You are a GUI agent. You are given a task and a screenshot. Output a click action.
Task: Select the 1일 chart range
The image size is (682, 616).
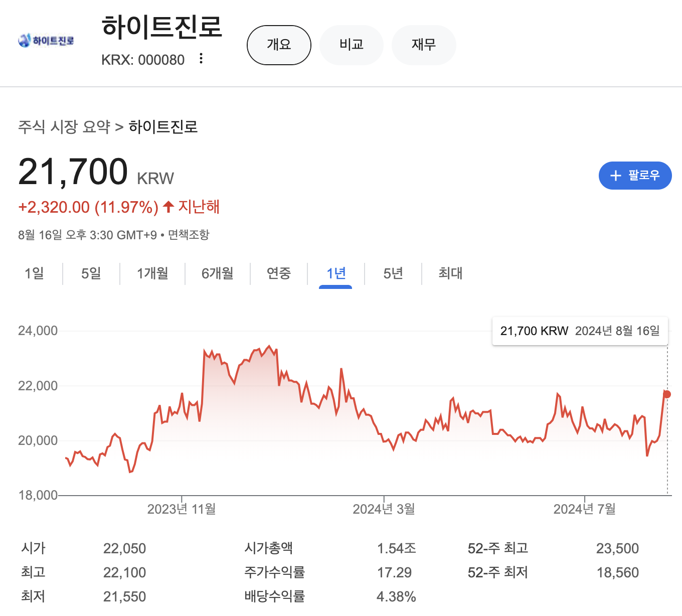(34, 273)
